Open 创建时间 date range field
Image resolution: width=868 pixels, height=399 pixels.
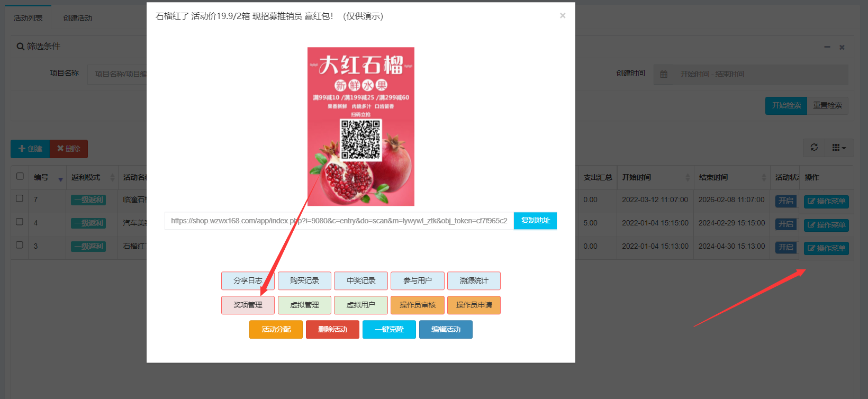click(761, 74)
